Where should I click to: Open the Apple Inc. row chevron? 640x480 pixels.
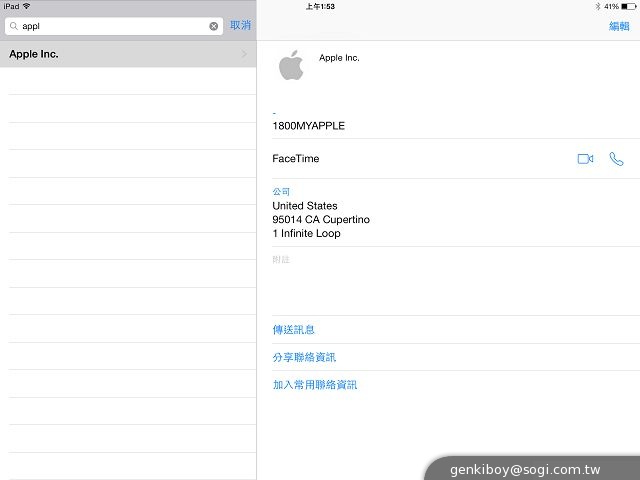pyautogui.click(x=244, y=54)
